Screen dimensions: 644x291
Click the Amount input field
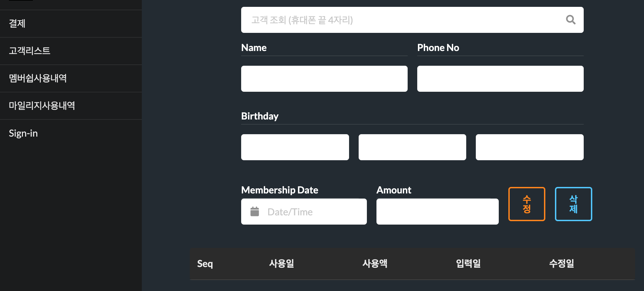(x=437, y=212)
